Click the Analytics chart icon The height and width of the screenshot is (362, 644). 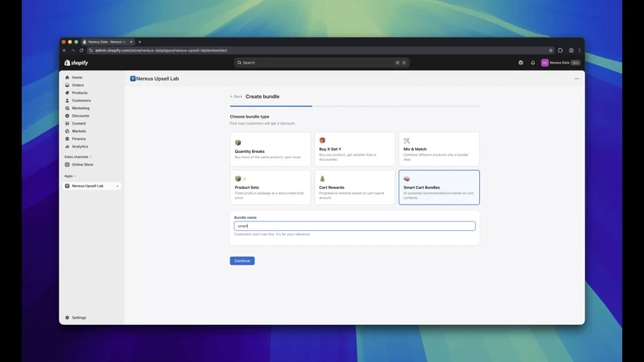click(68, 146)
